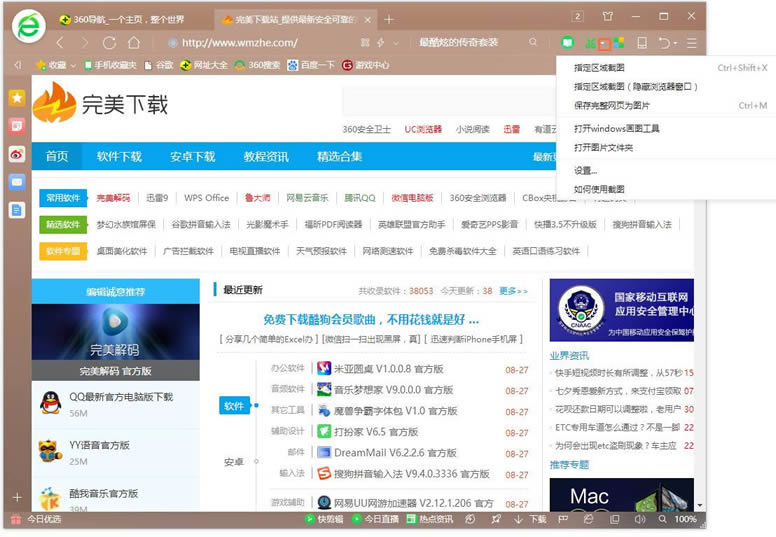776x537 pixels.
Task: Open the blue document sidebar icon
Action: (17, 210)
